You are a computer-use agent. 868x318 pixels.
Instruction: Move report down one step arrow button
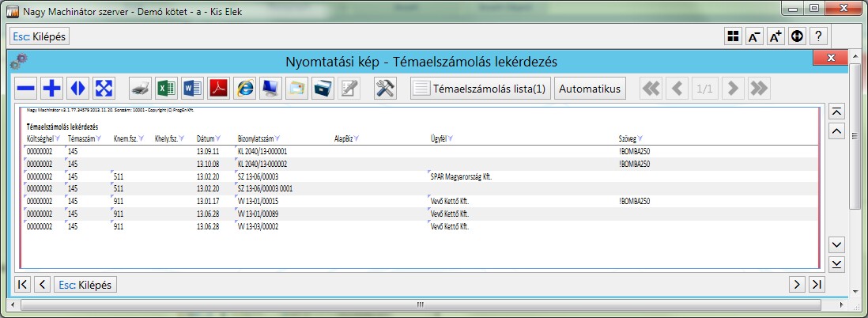pos(837,244)
